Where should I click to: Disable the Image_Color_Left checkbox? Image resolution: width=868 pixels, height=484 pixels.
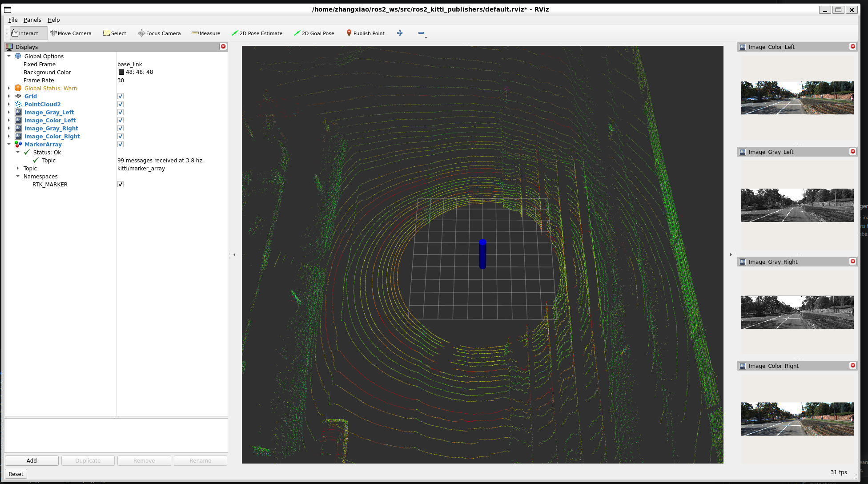pyautogui.click(x=120, y=120)
